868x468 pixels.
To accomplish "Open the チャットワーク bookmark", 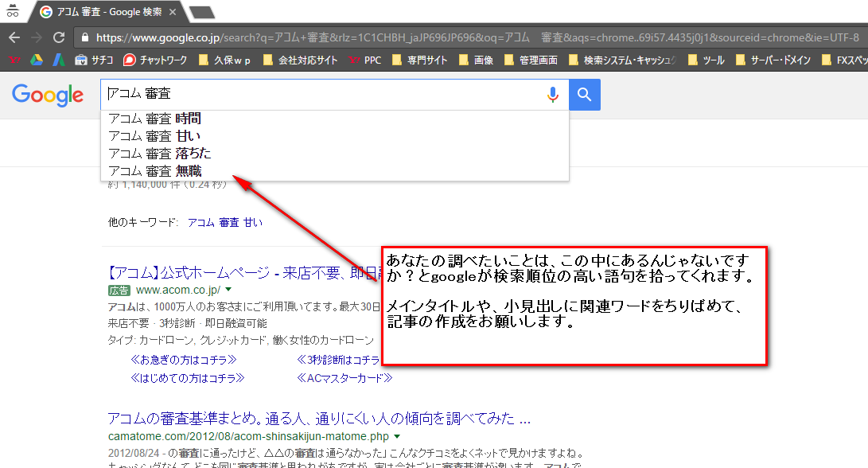I will (155, 60).
